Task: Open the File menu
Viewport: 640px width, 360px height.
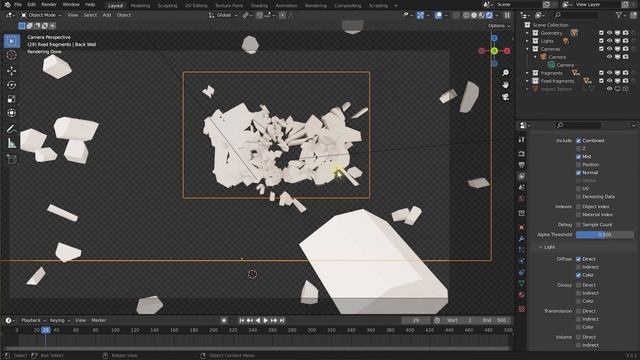Action: (18, 4)
